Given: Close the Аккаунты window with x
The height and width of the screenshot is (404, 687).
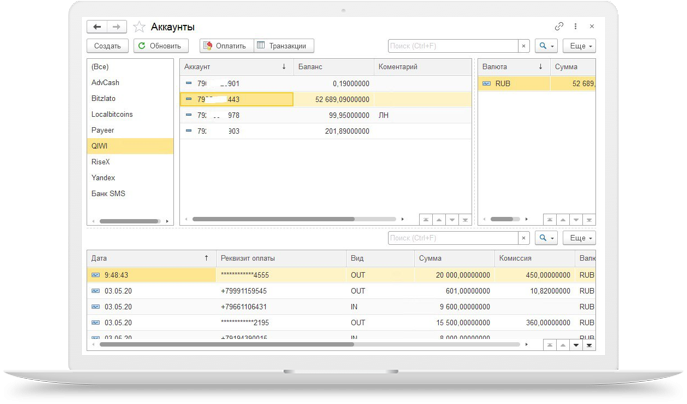Looking at the screenshot, I should coord(591,26).
